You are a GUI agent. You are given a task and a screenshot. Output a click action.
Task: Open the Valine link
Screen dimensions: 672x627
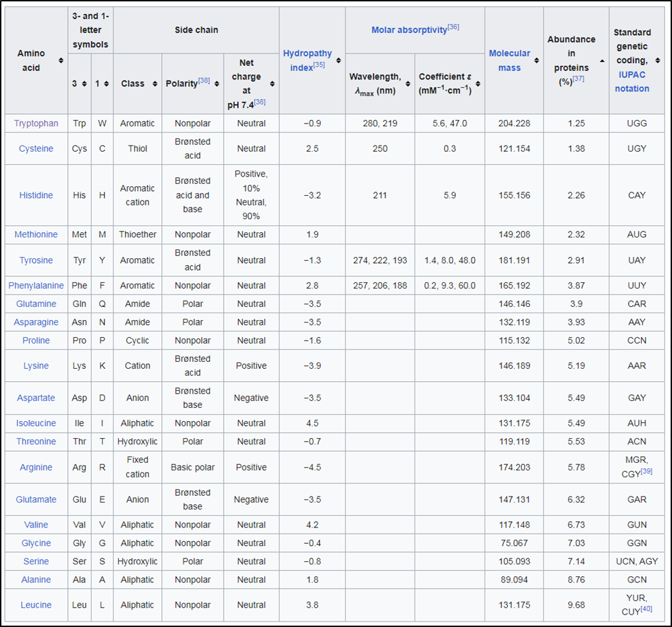pos(36,525)
